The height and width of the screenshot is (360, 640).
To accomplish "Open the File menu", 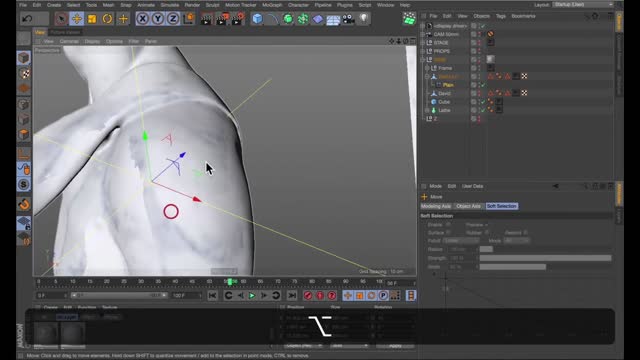I will [23, 5].
